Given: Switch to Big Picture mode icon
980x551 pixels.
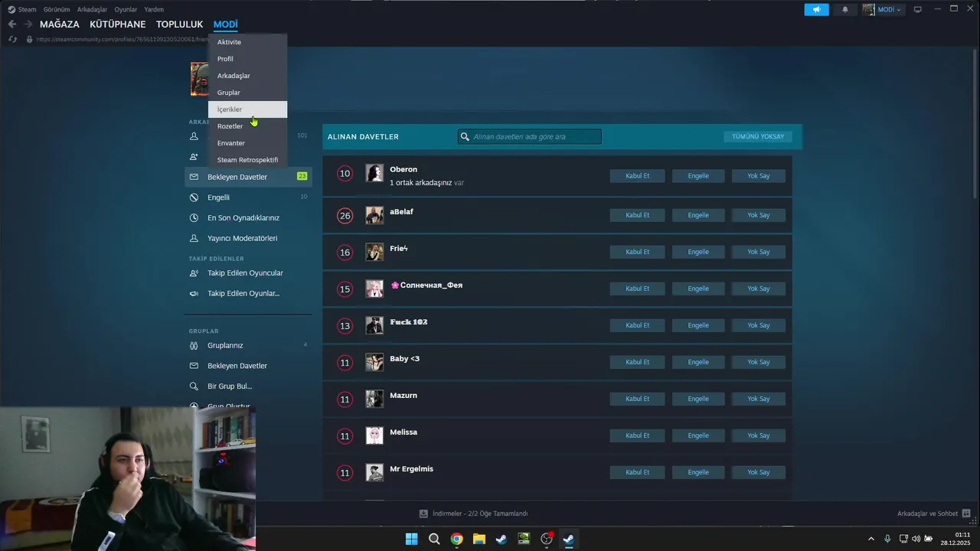Looking at the screenshot, I should (x=918, y=9).
